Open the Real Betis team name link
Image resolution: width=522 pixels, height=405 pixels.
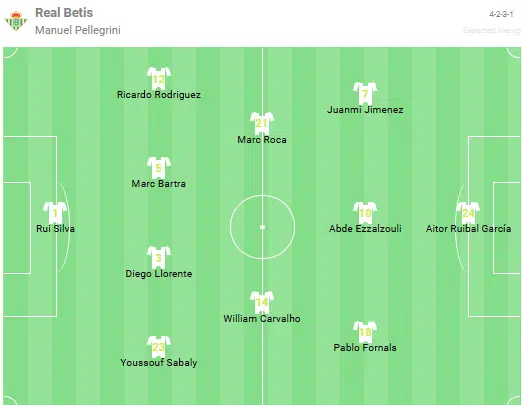click(64, 13)
